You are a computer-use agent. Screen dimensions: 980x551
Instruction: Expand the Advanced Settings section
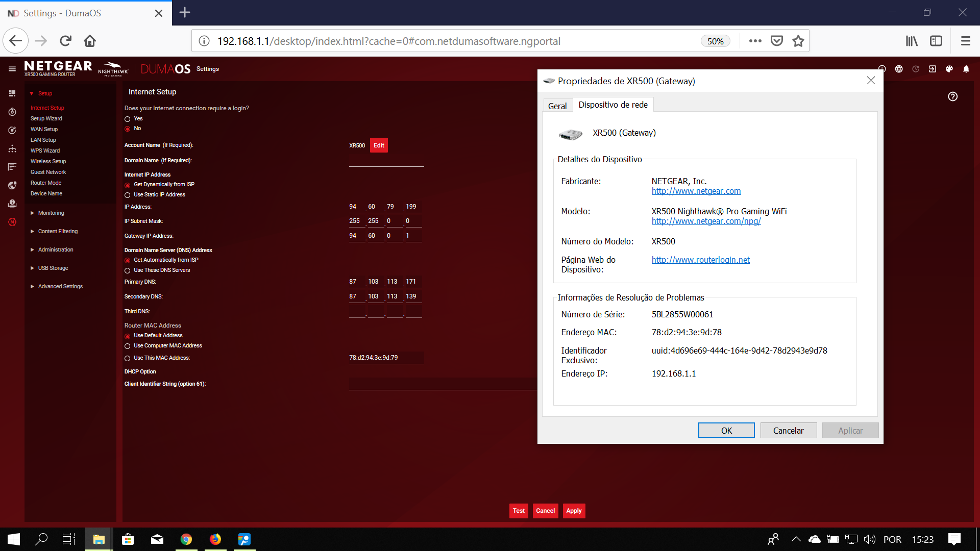click(x=60, y=286)
